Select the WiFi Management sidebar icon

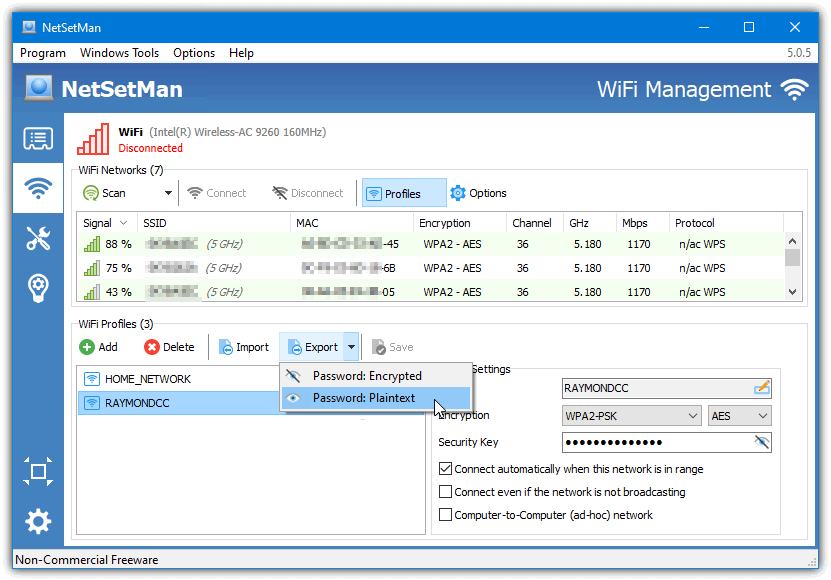[38, 188]
